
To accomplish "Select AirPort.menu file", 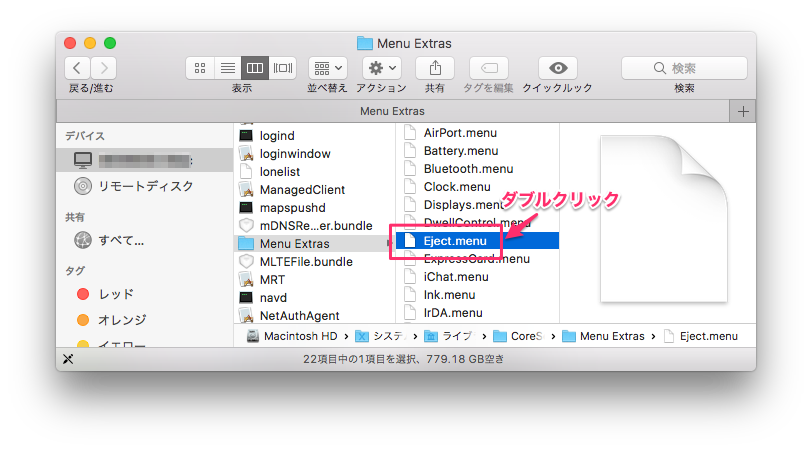I will tap(477, 133).
